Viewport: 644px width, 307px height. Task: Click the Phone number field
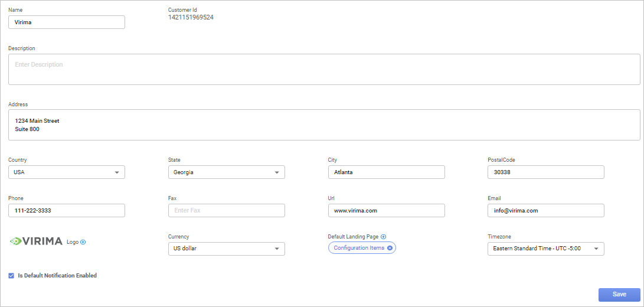[66, 211]
